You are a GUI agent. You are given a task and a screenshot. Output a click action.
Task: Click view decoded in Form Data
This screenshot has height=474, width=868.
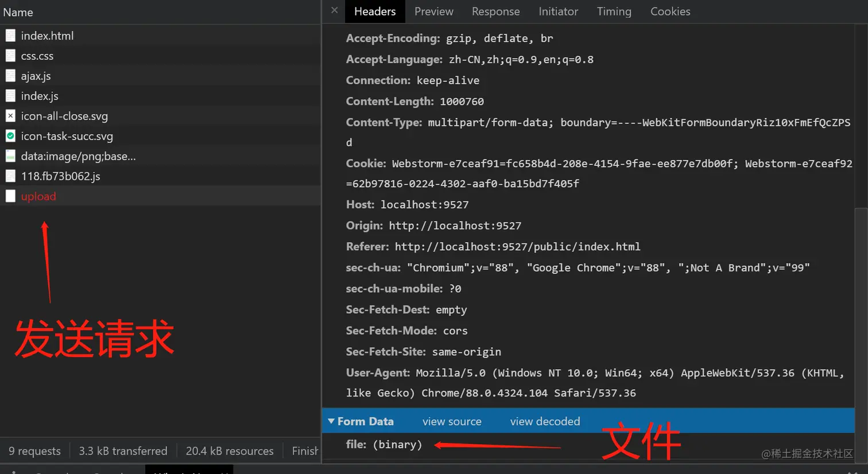(x=545, y=421)
